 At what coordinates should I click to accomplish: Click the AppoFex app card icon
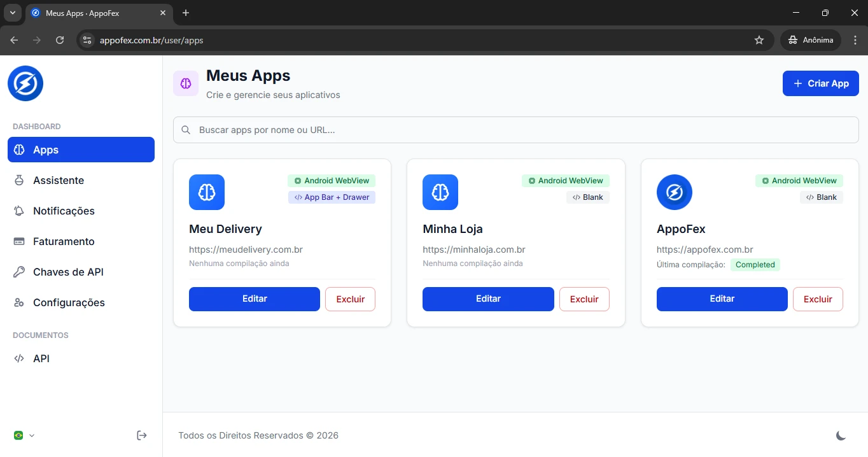[x=674, y=192]
